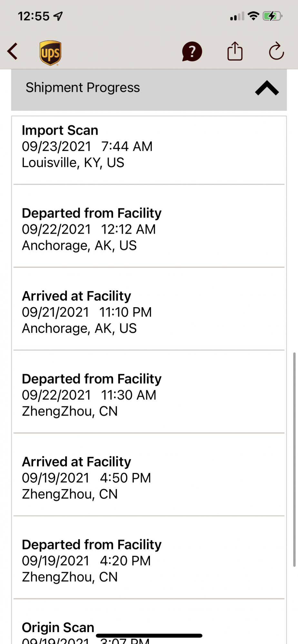Viewport: 298px width, 644px height.
Task: Tap the Shipment Progress header label
Action: [83, 88]
